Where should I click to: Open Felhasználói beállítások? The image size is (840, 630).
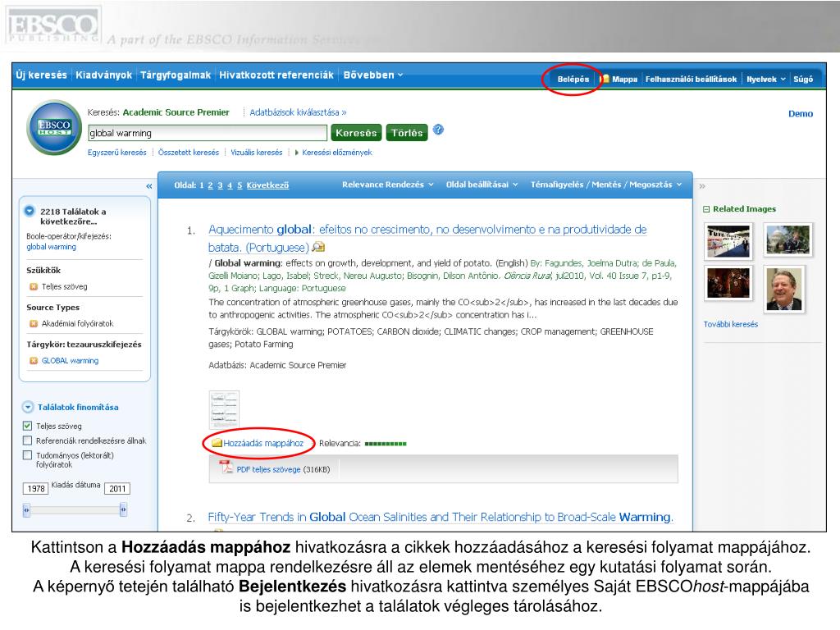[691, 79]
